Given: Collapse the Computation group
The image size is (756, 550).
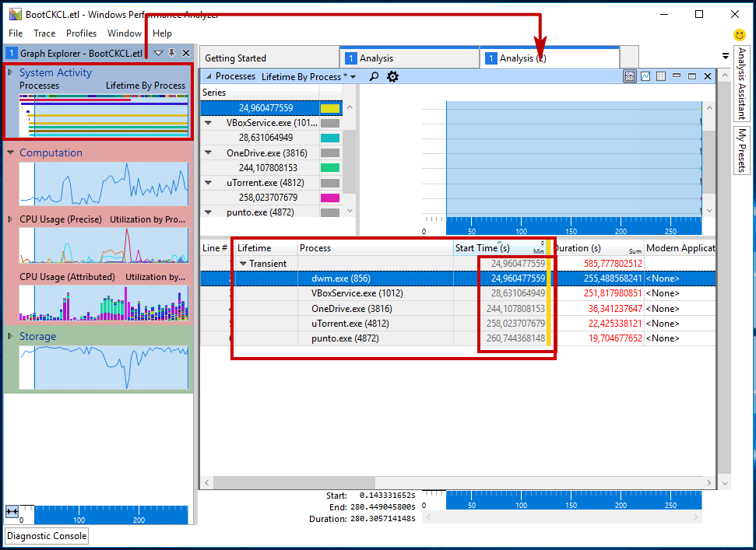Looking at the screenshot, I should pyautogui.click(x=10, y=152).
